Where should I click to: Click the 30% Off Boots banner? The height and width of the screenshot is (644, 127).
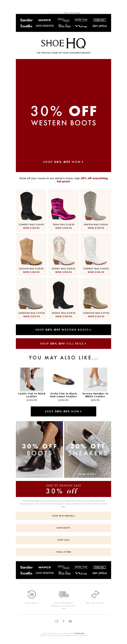(x=39, y=449)
